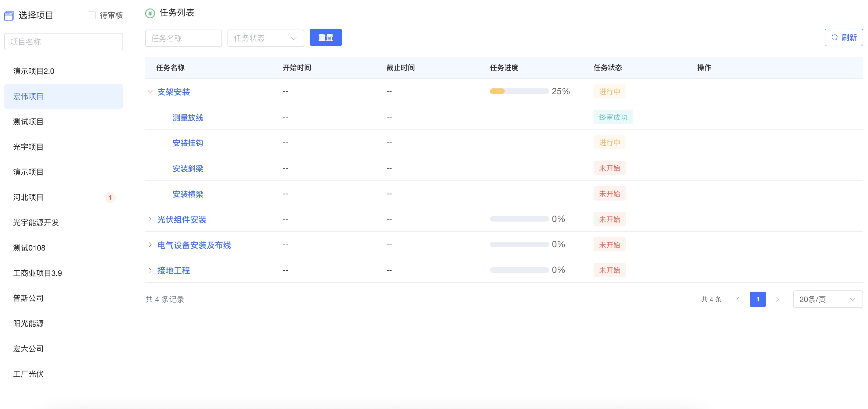Go to next page arrow
868x409 pixels.
point(777,299)
